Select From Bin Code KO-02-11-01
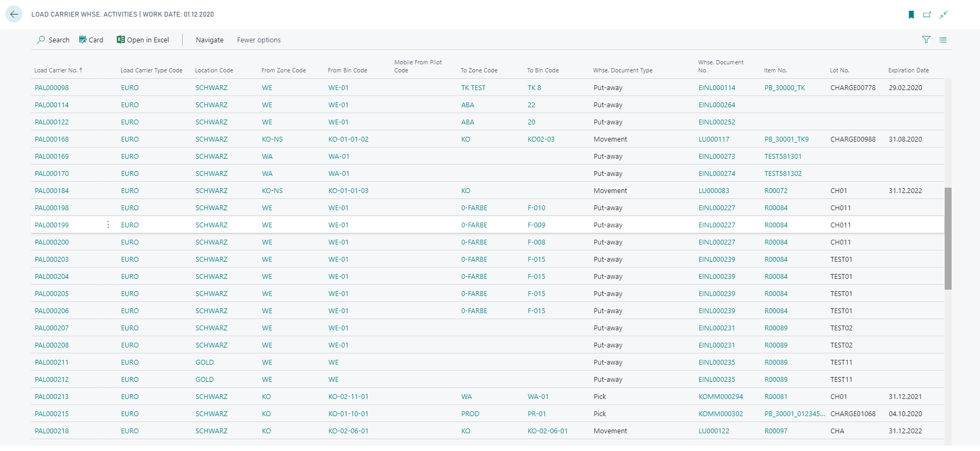Viewport: 980px width, 451px height. tap(348, 396)
